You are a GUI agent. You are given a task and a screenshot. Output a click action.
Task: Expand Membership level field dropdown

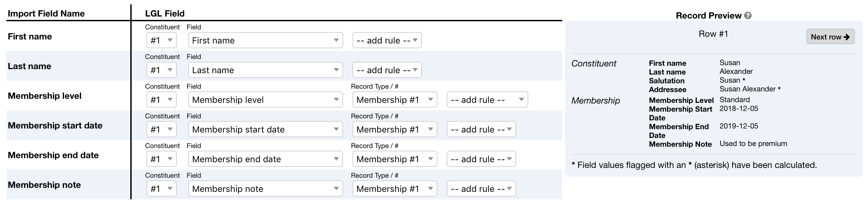pyautogui.click(x=265, y=100)
